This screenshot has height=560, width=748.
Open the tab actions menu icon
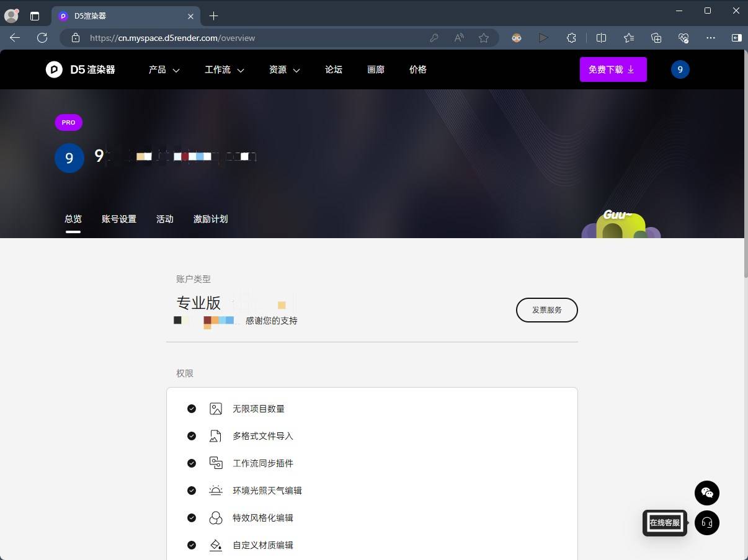pos(35,16)
